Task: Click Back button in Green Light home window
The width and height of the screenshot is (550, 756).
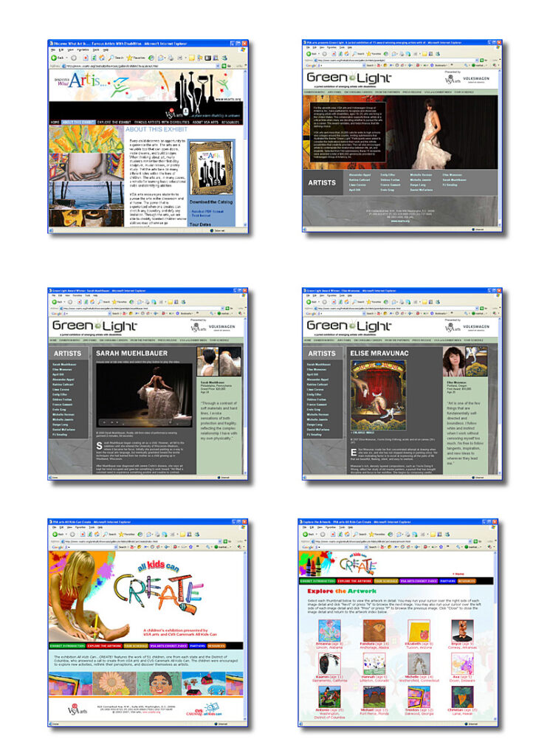Action: tap(312, 53)
